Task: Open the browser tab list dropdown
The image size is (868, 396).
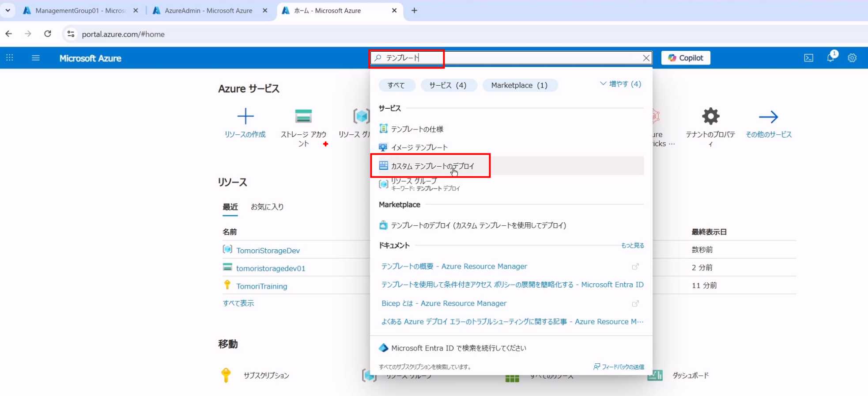Action: (x=8, y=10)
